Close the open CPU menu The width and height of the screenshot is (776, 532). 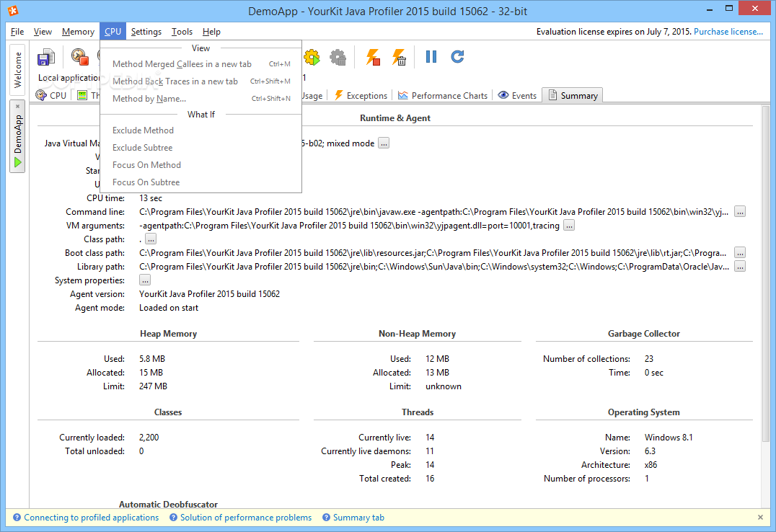113,32
